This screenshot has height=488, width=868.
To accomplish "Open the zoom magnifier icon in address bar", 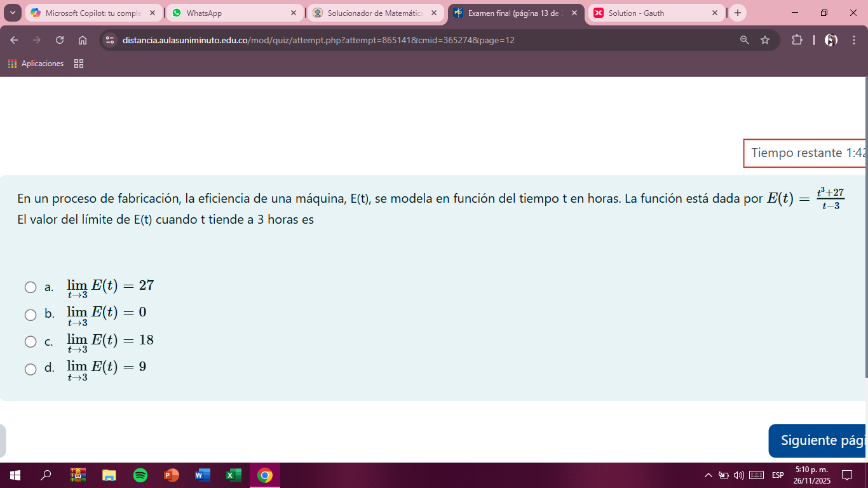I will (x=745, y=40).
